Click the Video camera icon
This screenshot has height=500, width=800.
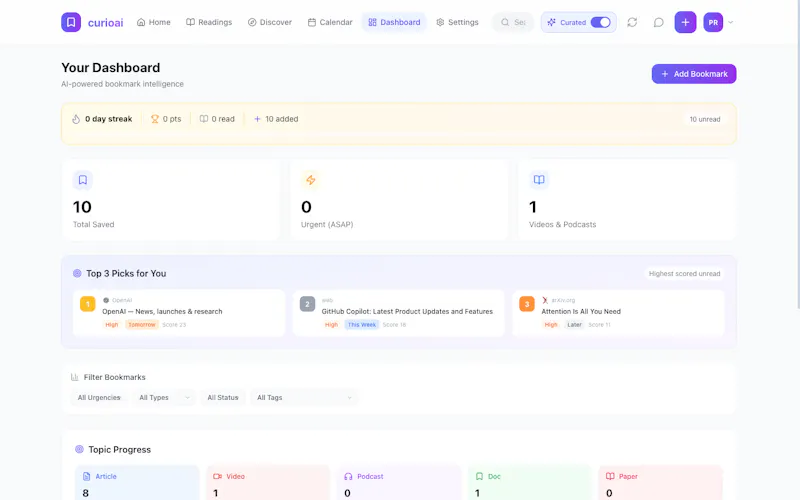pos(217,477)
